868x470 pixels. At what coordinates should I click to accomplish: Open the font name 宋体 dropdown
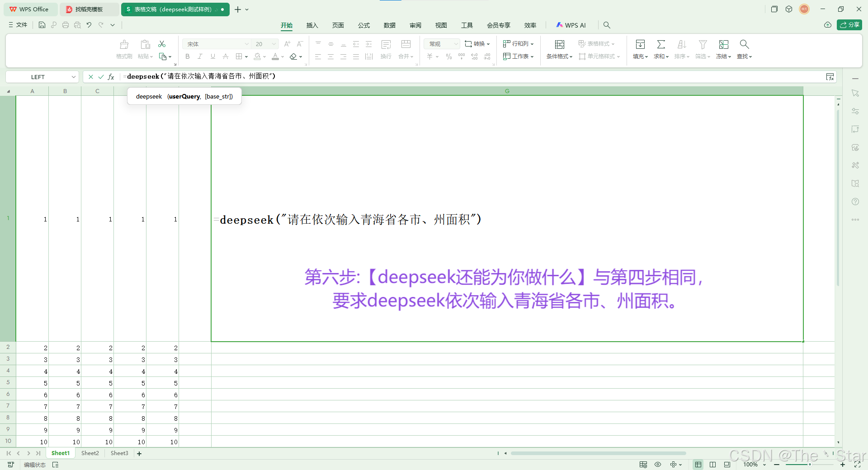tap(246, 44)
